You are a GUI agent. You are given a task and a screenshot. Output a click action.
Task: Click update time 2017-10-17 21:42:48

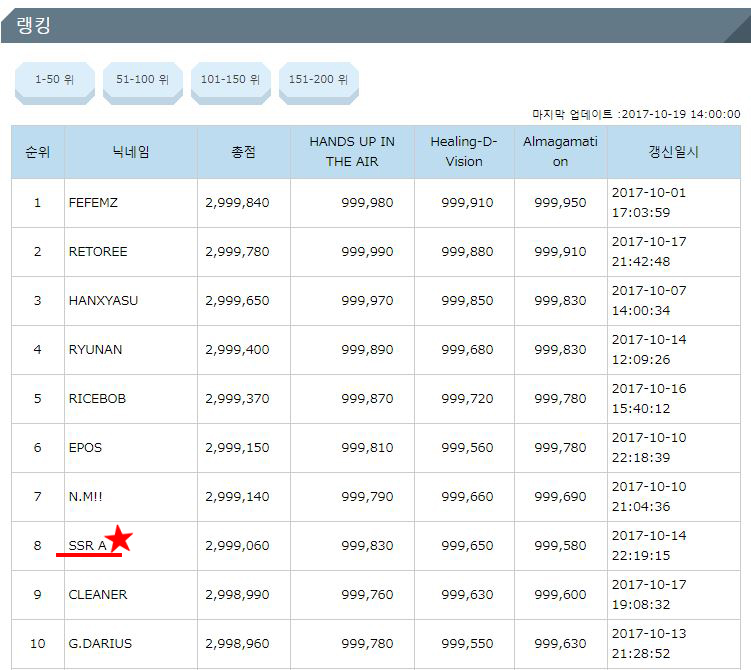(x=649, y=252)
